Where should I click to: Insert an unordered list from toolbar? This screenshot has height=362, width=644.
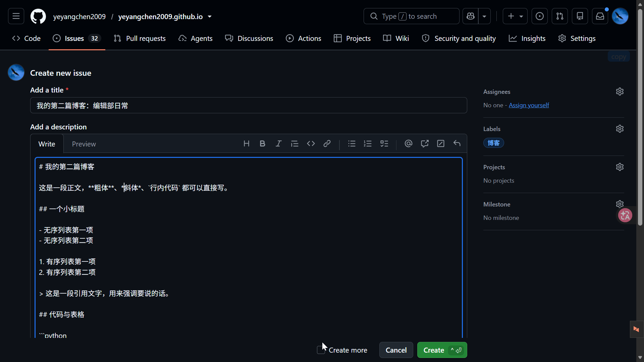[352, 144]
